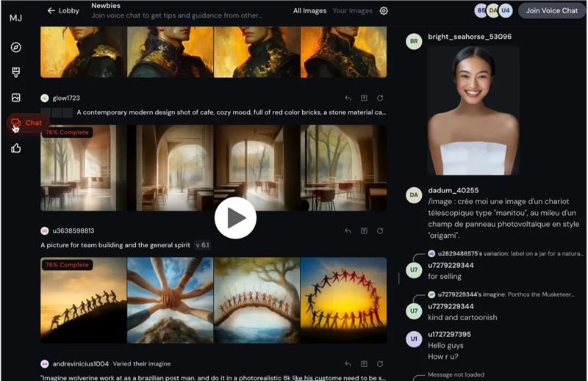Click the MJ logo
588x381 pixels.
click(15, 18)
